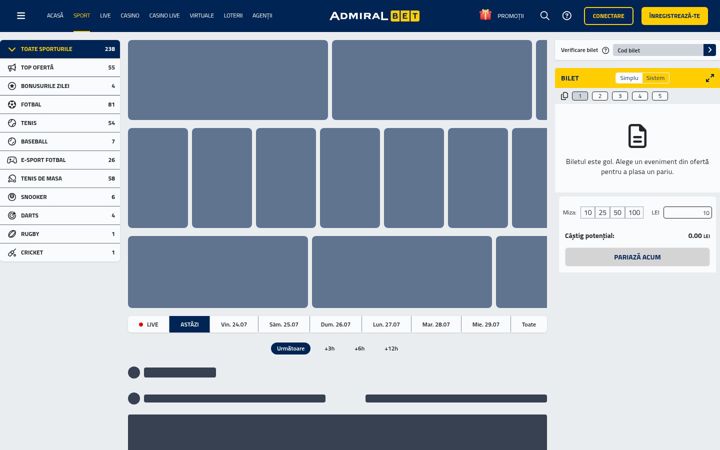Set stake to 25 lei
This screenshot has width=720, height=450.
click(x=602, y=213)
